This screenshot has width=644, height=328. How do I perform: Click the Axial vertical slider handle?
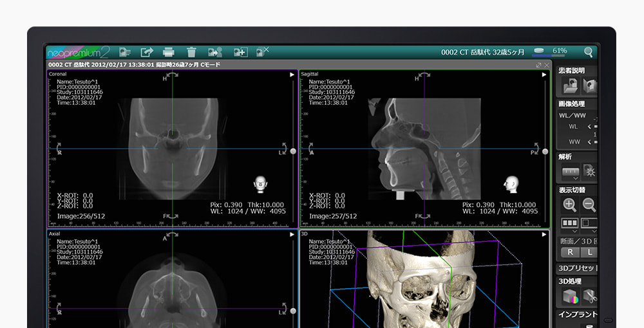pos(293,311)
